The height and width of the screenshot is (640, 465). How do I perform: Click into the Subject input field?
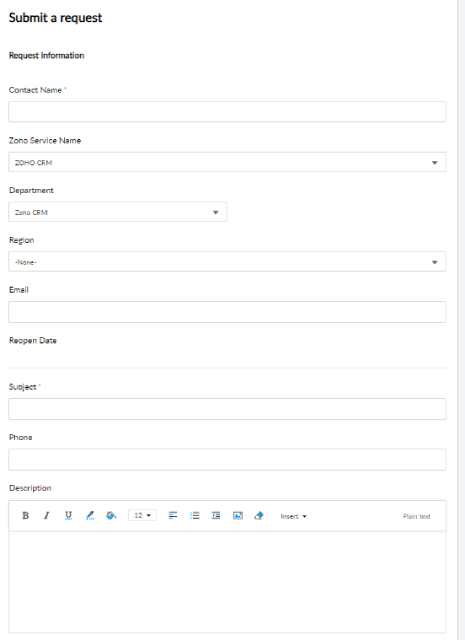(x=227, y=409)
